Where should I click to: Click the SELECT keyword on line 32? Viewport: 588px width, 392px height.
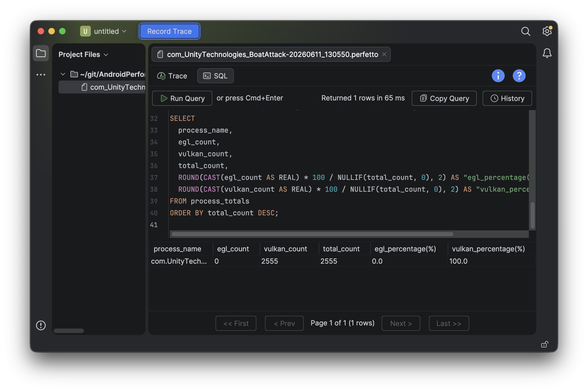(182, 118)
